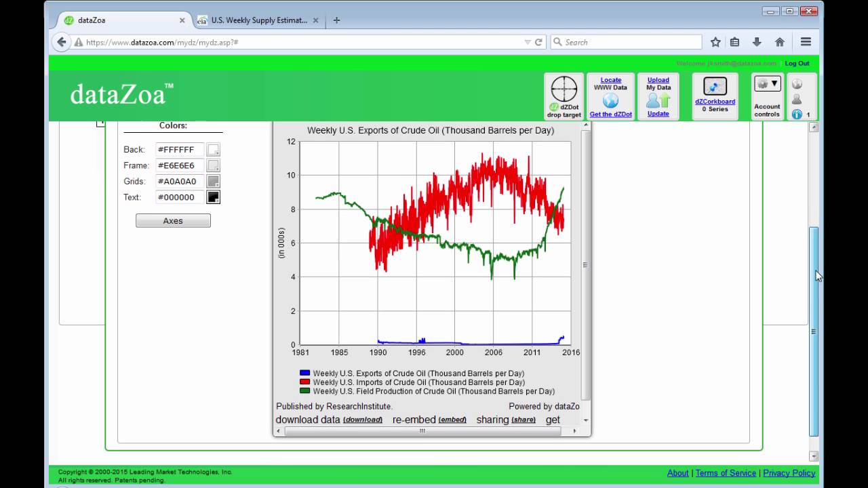
Task: Open the dZCorkboard pushpin icon
Action: click(x=715, y=87)
